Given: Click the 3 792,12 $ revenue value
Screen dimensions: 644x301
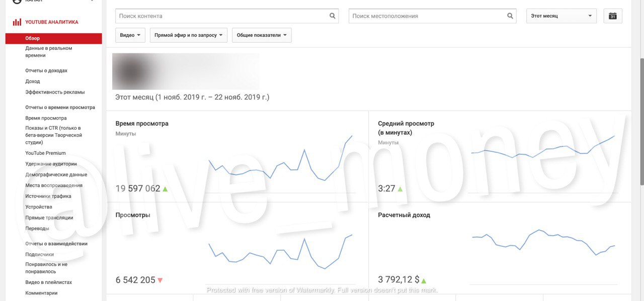Looking at the screenshot, I should 398,280.
